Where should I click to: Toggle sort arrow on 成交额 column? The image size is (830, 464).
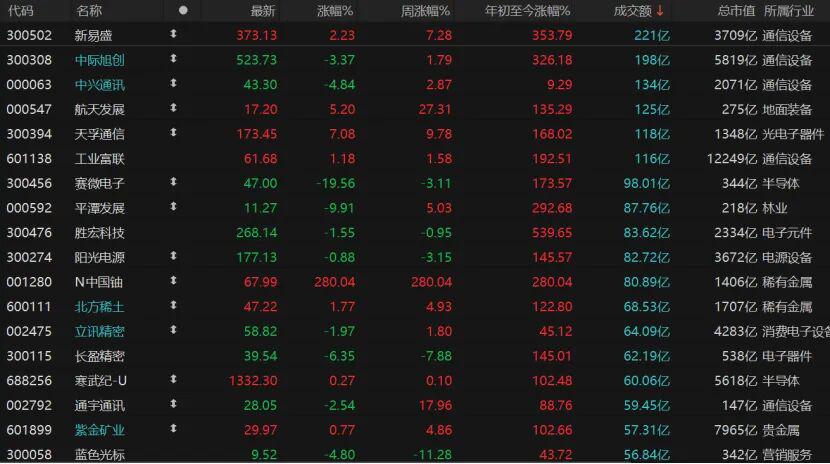click(660, 10)
